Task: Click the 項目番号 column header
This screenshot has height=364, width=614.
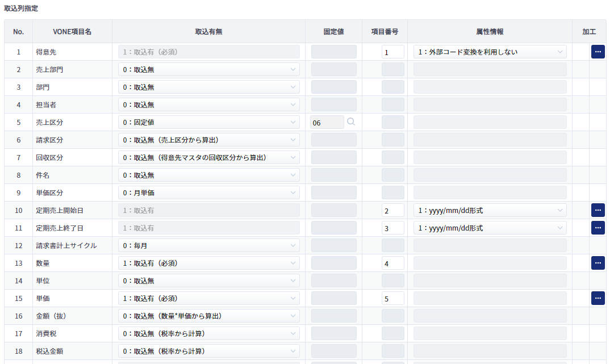Action: [x=385, y=32]
